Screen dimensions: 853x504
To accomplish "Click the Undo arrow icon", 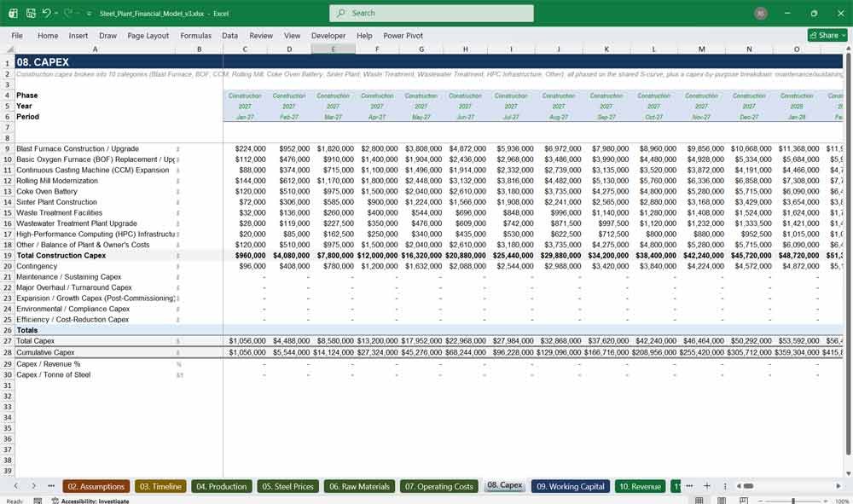I will pyautogui.click(x=46, y=13).
